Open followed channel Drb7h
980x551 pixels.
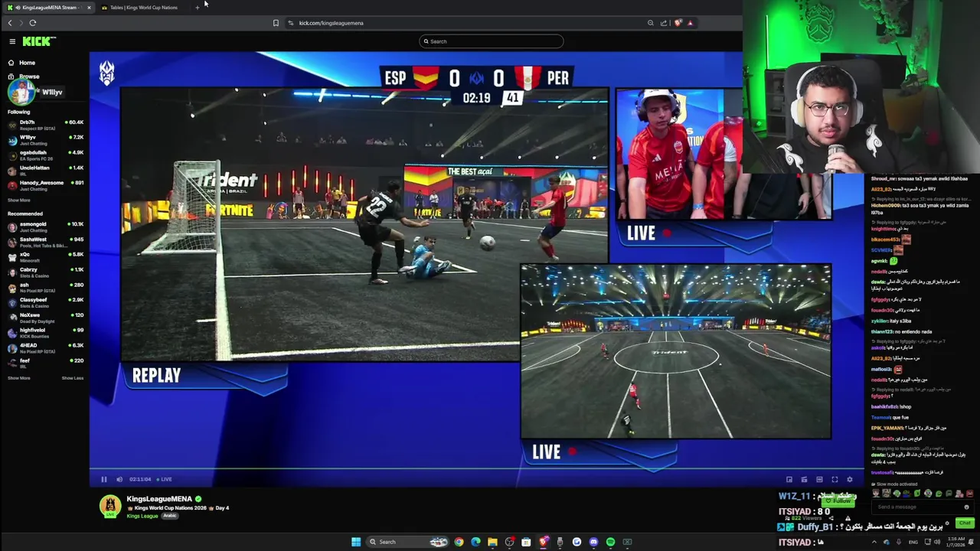[44, 124]
